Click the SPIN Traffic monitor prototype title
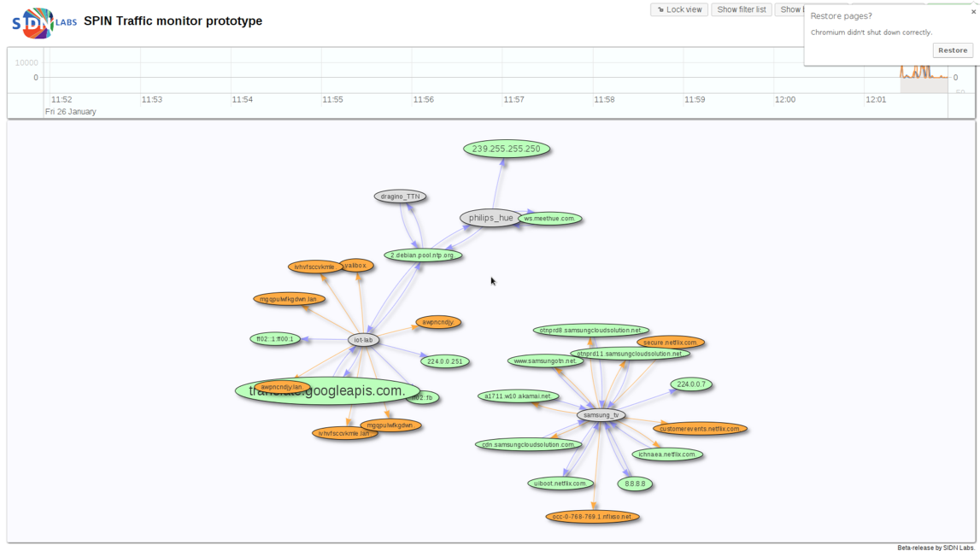This screenshot has width=980, height=551. tap(173, 21)
